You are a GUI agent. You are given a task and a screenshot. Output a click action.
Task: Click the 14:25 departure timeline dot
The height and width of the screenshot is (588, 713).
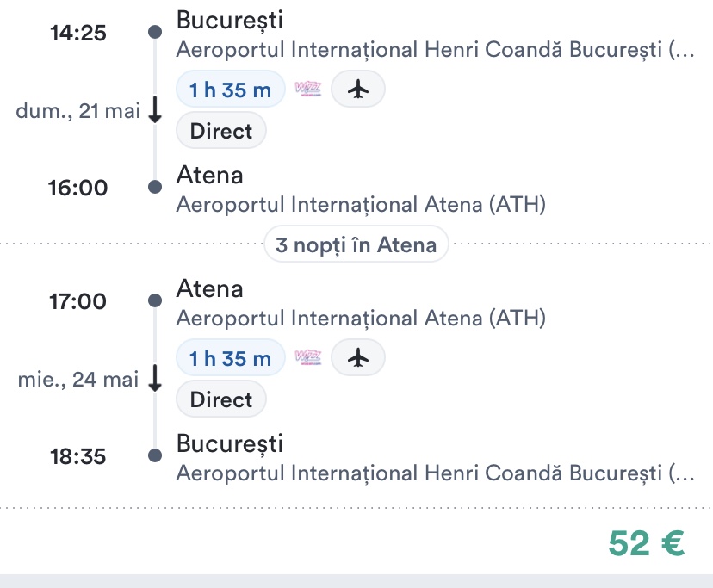[155, 33]
